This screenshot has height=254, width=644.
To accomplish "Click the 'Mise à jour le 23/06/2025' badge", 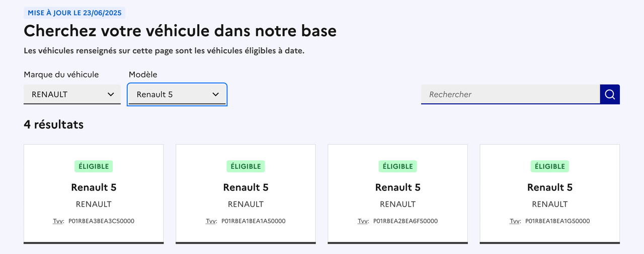I will (74, 13).
